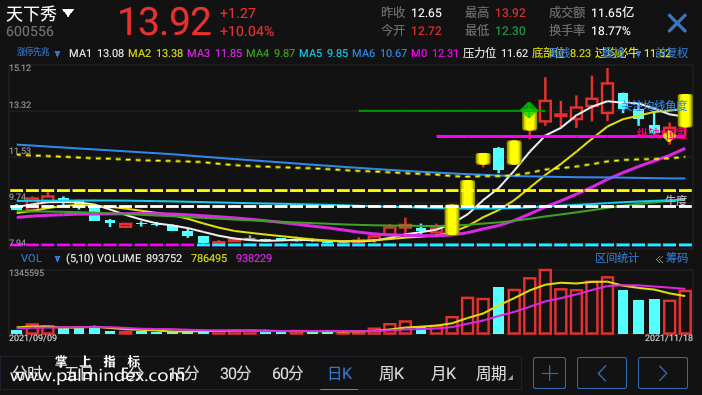
Task: Click the magenta horizontal support line
Action: pos(561,136)
